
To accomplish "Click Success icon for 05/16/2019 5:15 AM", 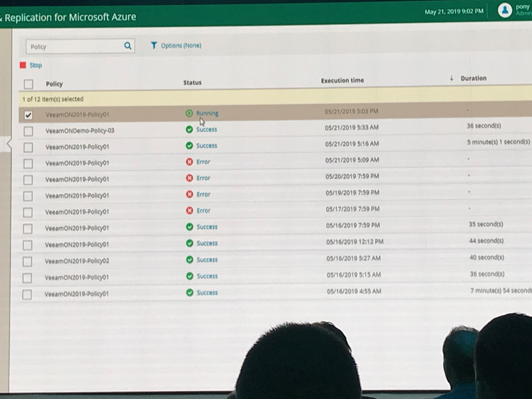I will tap(189, 276).
